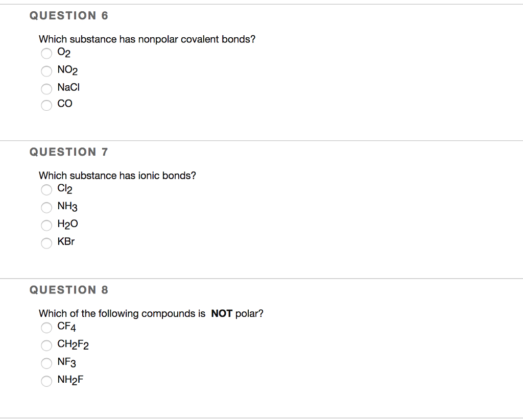Select NO2 for Question 6
Viewport: 523px width, 420px height.
tap(46, 71)
